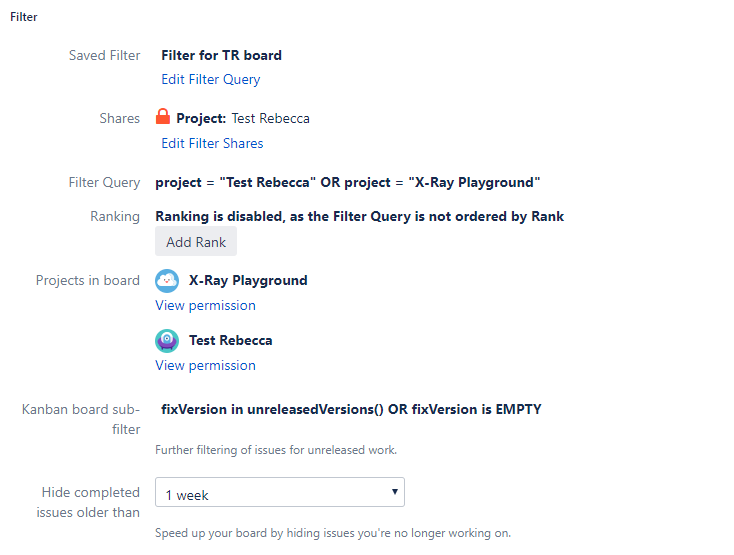Image resolution: width=734 pixels, height=555 pixels.
Task: Click the Filter section heading
Action: [24, 17]
